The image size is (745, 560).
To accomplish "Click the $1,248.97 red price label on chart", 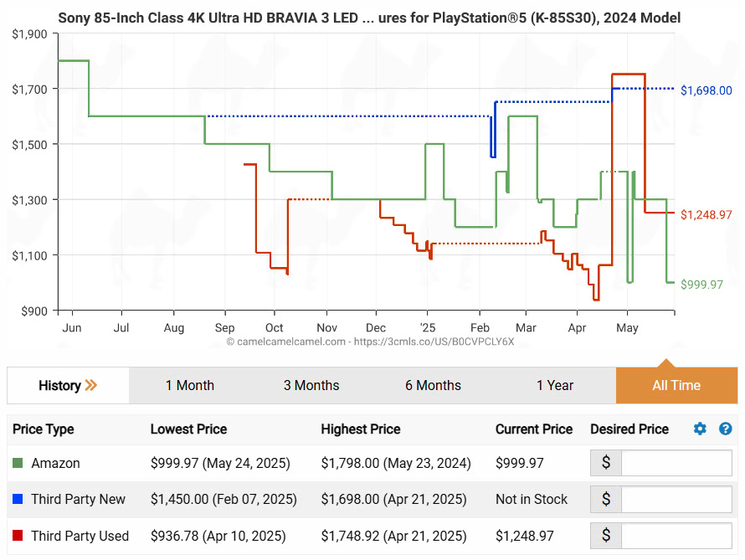I will pos(706,215).
